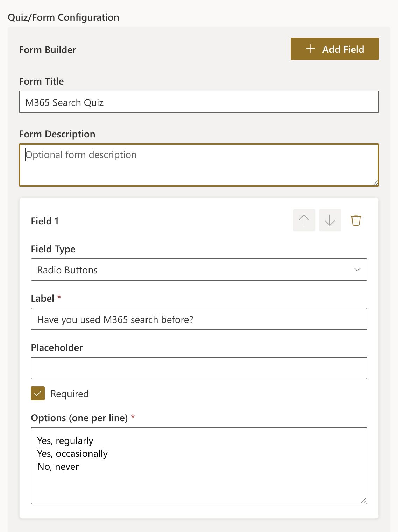This screenshot has height=532, width=398.
Task: Click the plus icon on Add Field
Action: click(311, 49)
